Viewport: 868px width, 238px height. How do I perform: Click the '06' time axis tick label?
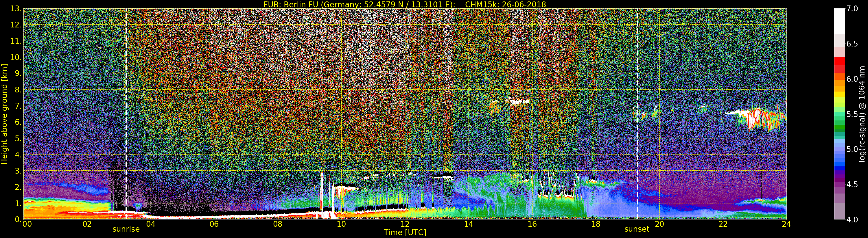click(x=214, y=224)
